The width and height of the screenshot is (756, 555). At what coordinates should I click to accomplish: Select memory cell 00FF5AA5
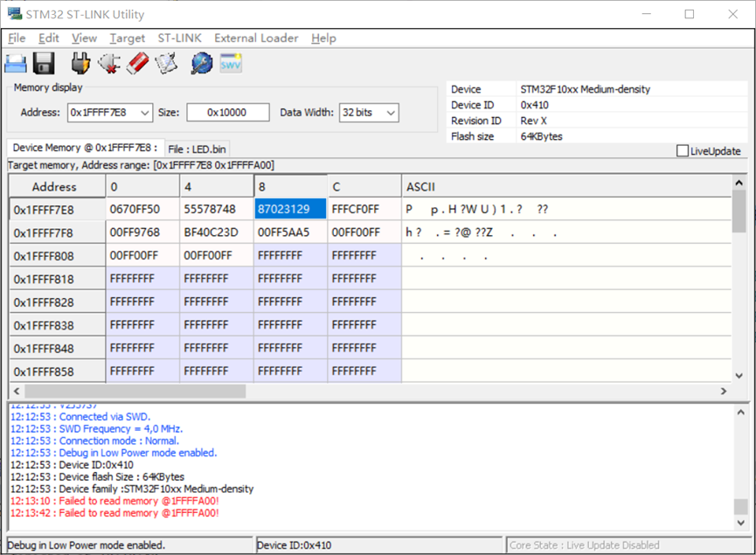coord(290,232)
